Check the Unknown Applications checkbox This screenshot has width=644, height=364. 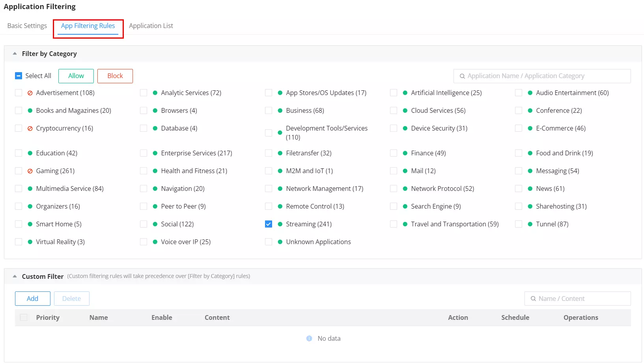pos(269,242)
